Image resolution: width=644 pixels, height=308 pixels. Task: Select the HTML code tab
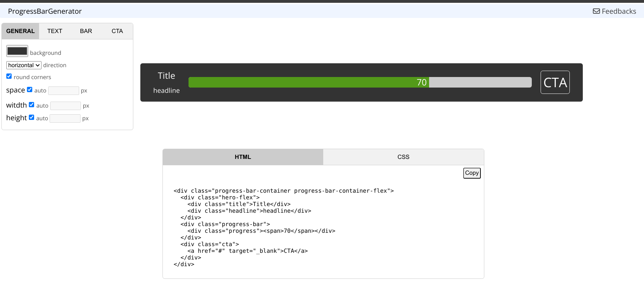243,157
